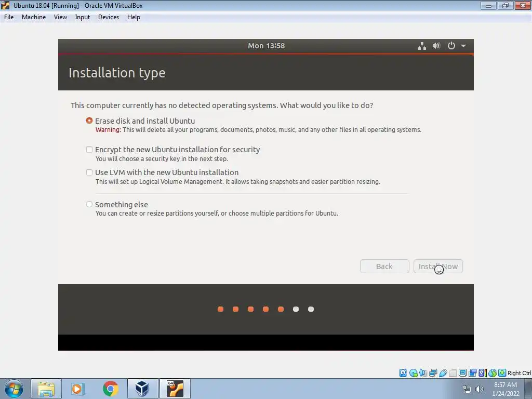Open the Machine menu
Image resolution: width=532 pixels, height=399 pixels.
coord(34,17)
